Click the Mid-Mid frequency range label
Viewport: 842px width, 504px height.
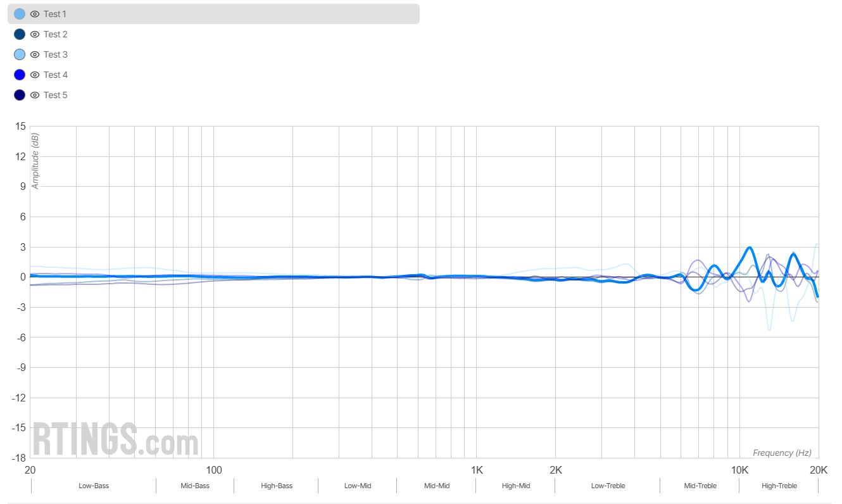click(x=437, y=486)
